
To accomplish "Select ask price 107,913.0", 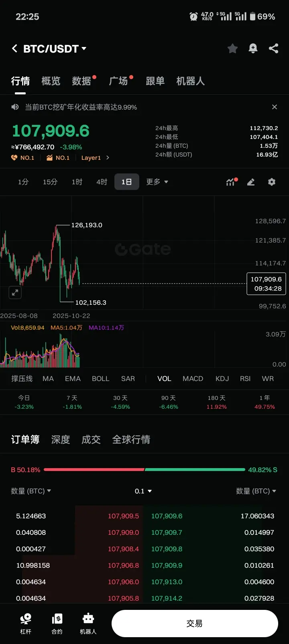I will [167, 582].
